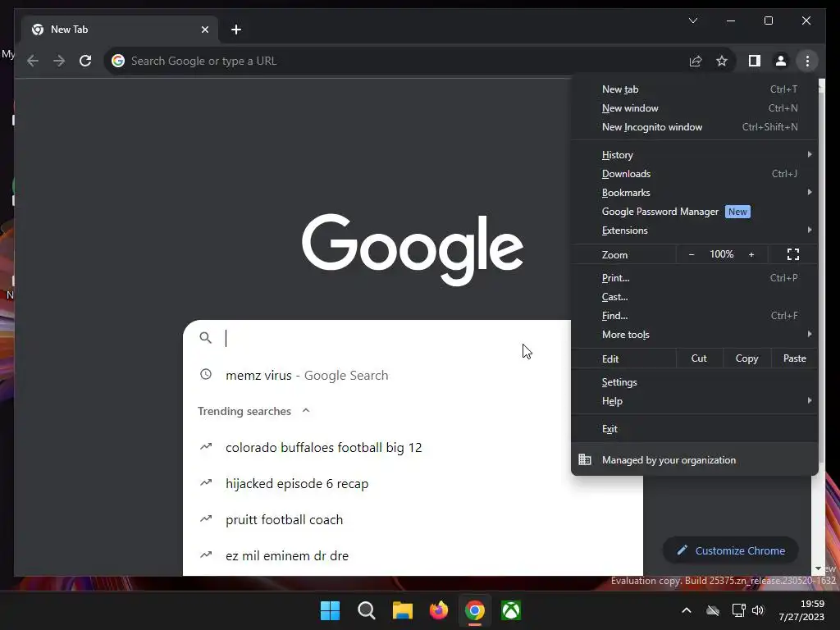Open the side panel icon
Screen dimensions: 840x630
(x=755, y=61)
